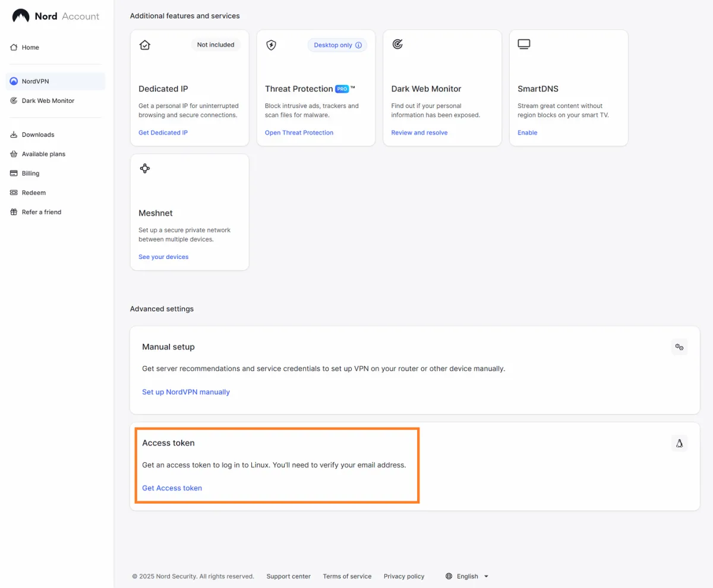The image size is (713, 588).
Task: Click Enable link under SmartDNS
Action: [x=527, y=132]
